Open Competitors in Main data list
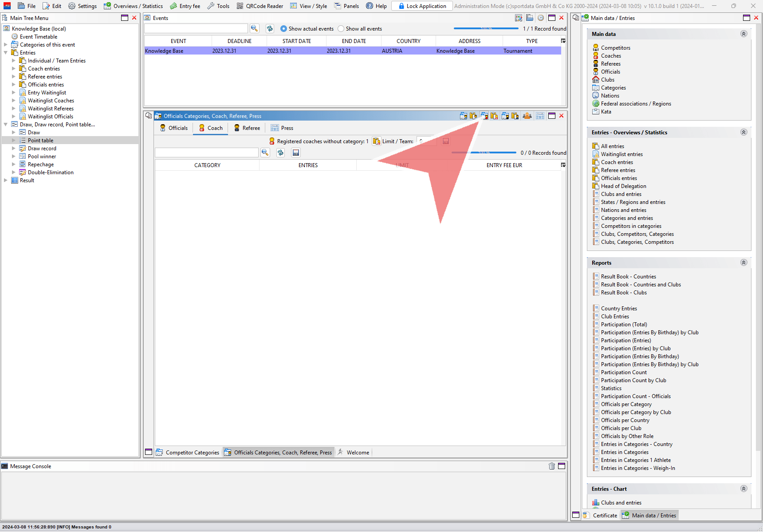 [615, 48]
